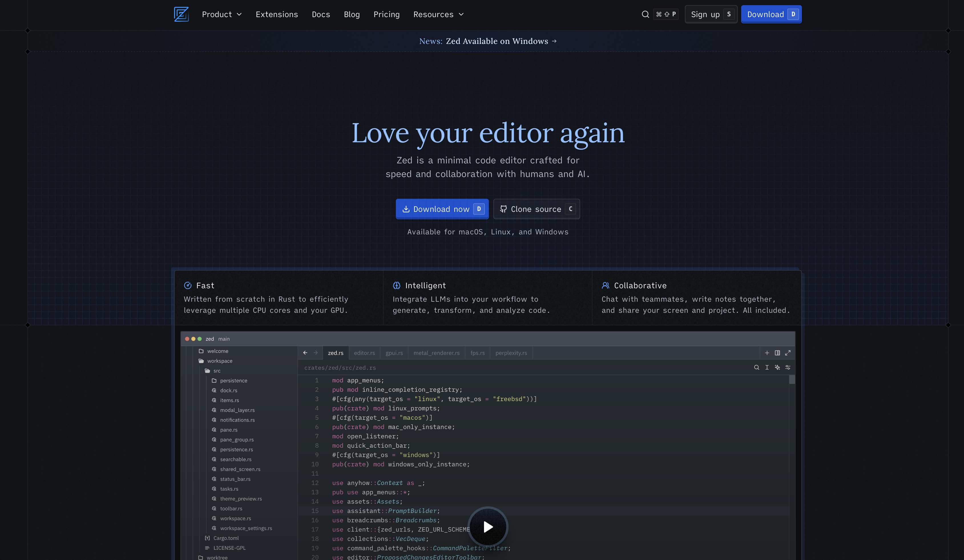Screen dimensions: 964x560
Task: Switch to the editor.rs tab
Action: tap(364, 353)
